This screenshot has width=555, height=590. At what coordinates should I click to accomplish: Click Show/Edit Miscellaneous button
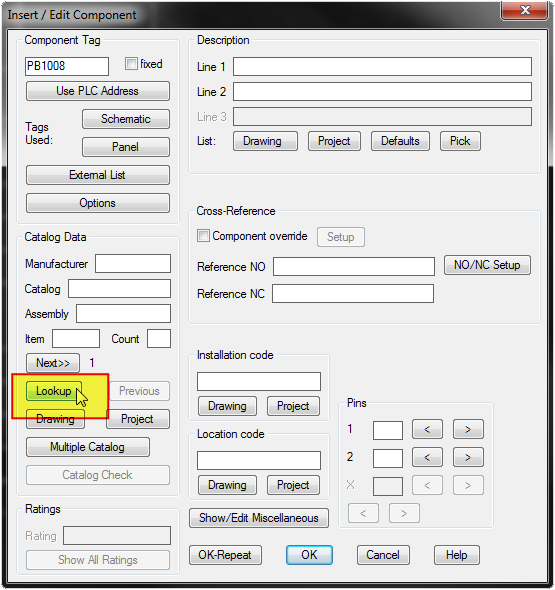coord(259,518)
